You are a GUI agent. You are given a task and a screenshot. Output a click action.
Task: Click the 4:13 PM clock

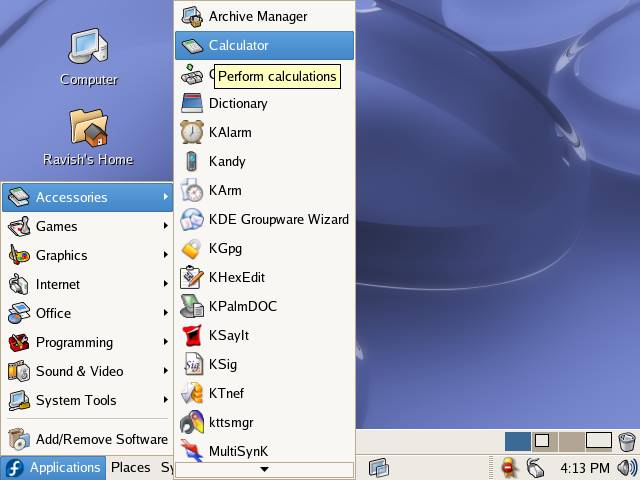click(x=584, y=467)
